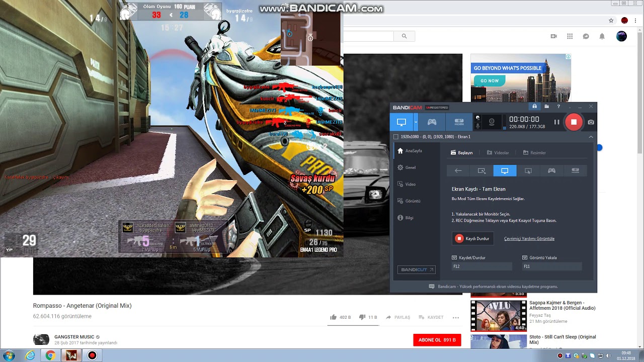This screenshot has height=362, width=644.
Task: Open the Sagopa Kajmer & Bergen video thumbnail
Action: tap(499, 316)
